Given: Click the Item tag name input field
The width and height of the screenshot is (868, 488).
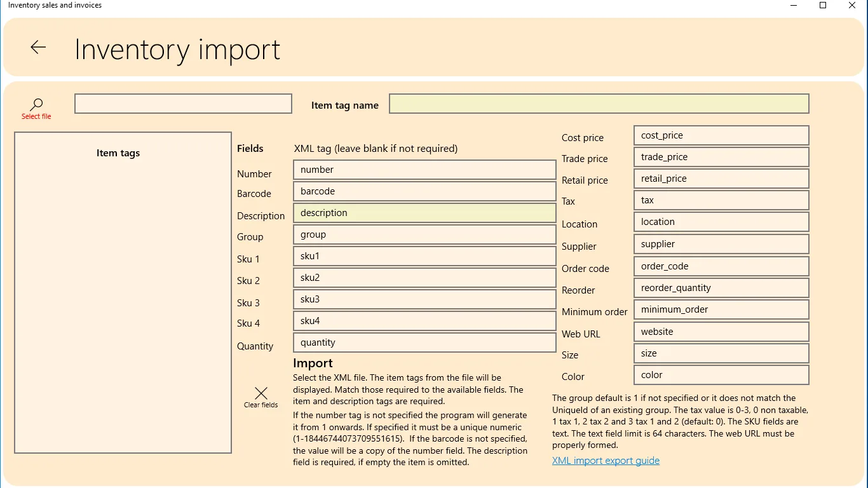Looking at the screenshot, I should 599,104.
